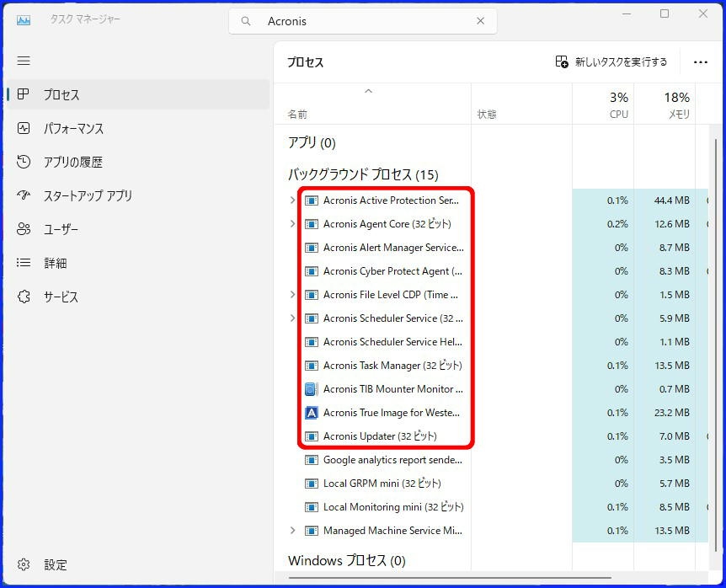Click the Google analytics report sender icon
Image resolution: width=726 pixels, height=588 pixels.
pyautogui.click(x=312, y=460)
